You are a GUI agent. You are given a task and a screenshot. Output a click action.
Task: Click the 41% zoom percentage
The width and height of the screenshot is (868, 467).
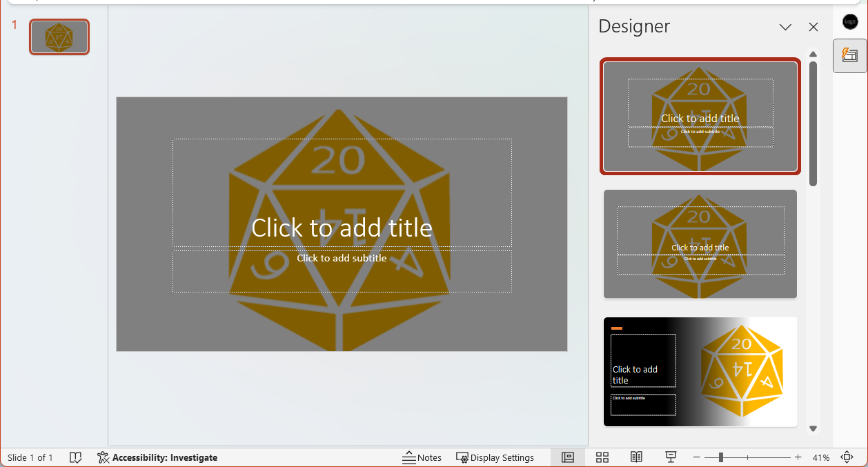pyautogui.click(x=822, y=457)
